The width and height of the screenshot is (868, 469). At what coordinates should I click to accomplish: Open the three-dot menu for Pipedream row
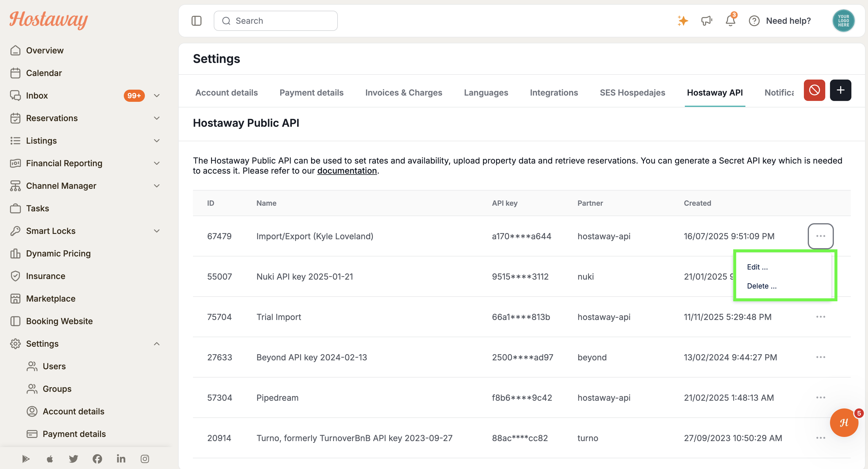(x=821, y=397)
